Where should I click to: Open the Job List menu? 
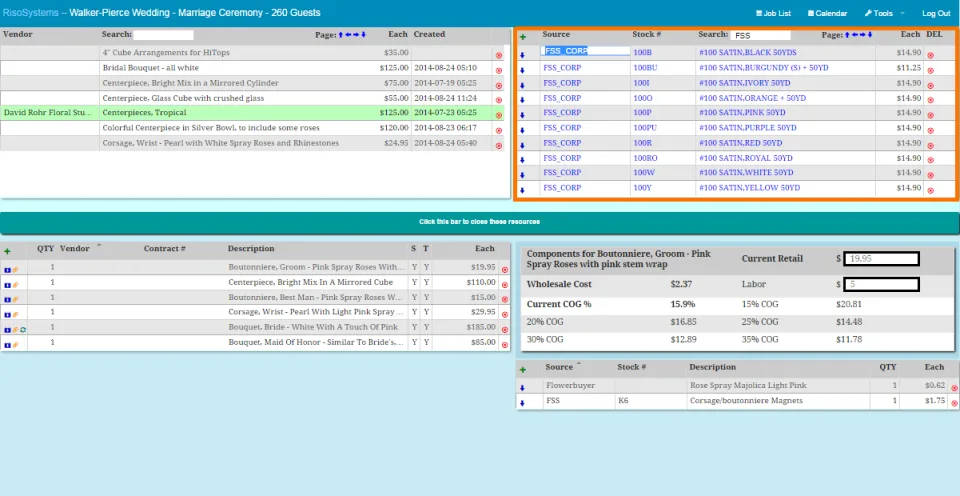click(773, 13)
